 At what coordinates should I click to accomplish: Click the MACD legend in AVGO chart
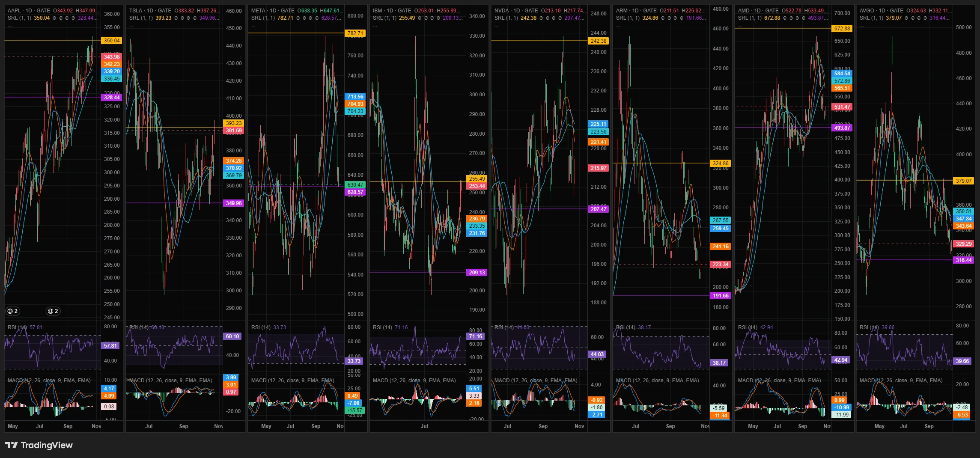tap(903, 381)
